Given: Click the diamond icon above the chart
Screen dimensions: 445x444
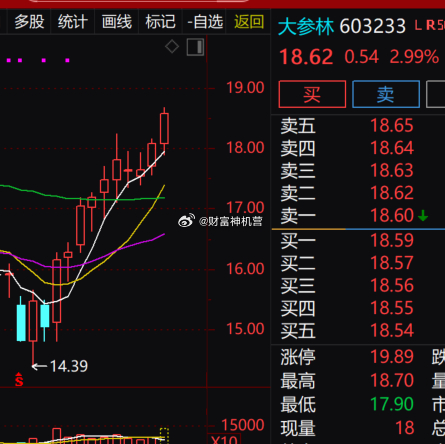Looking at the screenshot, I should pyautogui.click(x=172, y=46).
